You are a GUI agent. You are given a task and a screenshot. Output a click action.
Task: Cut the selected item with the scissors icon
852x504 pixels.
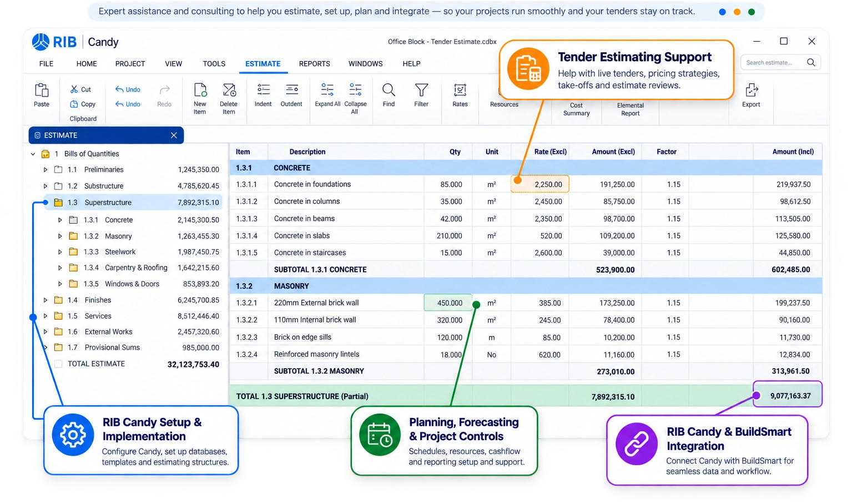coord(74,89)
